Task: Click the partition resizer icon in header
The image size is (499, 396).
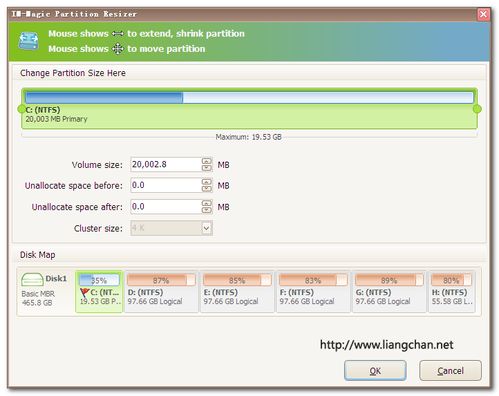Action: point(28,41)
